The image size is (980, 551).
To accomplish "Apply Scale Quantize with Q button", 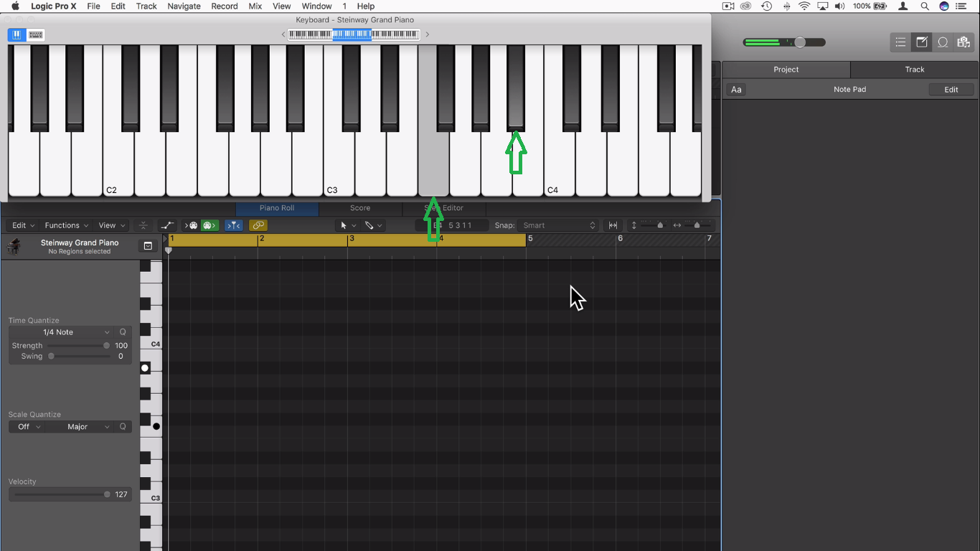I will 123,427.
